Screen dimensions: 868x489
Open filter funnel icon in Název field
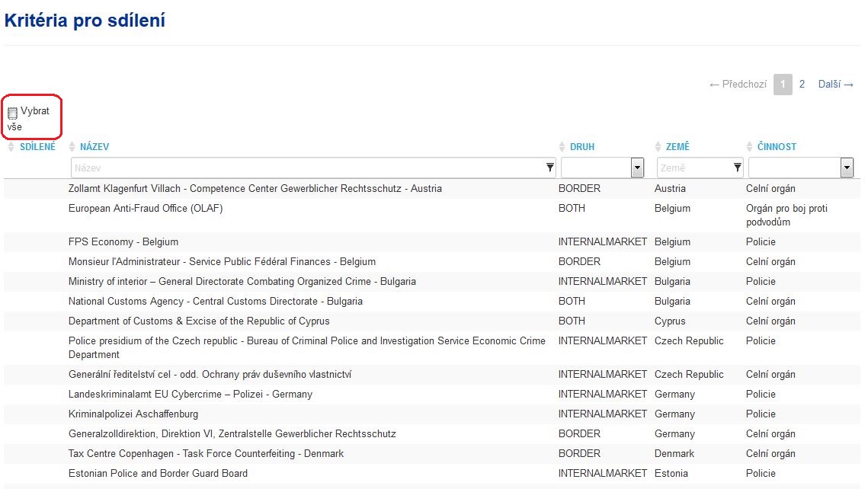click(549, 168)
